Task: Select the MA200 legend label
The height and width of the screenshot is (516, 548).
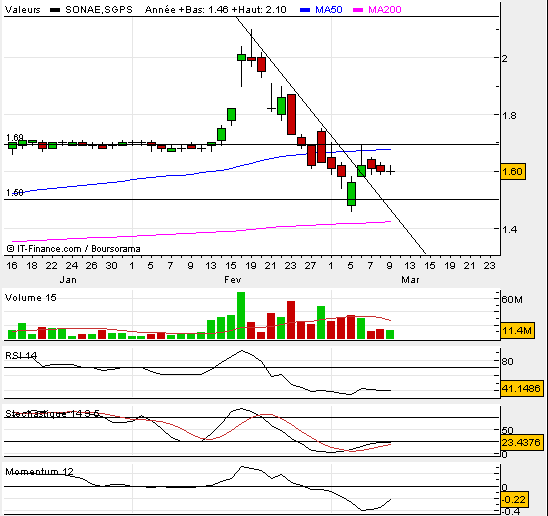Action: click(x=385, y=10)
